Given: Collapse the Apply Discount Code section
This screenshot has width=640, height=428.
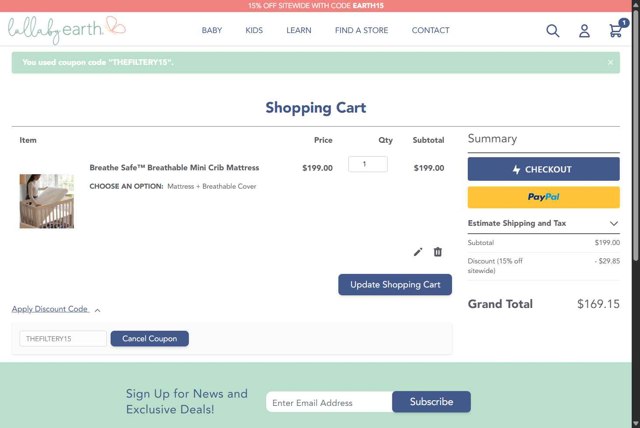Looking at the screenshot, I should [x=56, y=309].
